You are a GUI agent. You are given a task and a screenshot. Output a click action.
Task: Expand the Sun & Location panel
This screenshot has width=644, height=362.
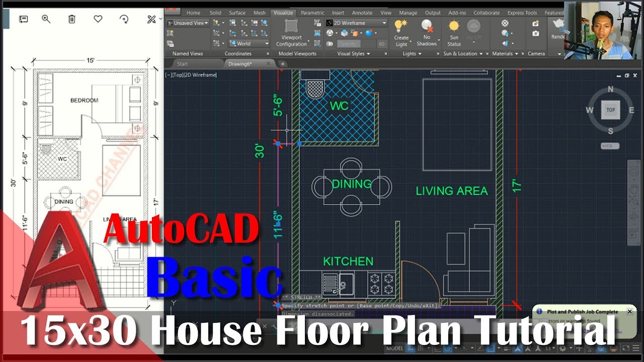462,53
